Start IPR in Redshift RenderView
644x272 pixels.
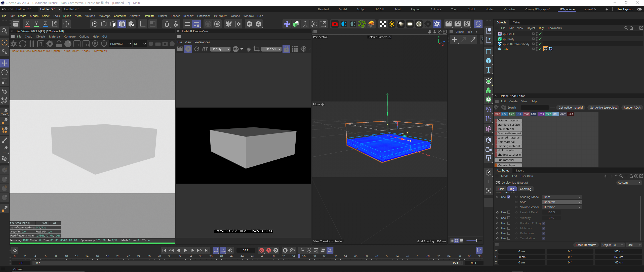pyautogui.click(x=188, y=49)
